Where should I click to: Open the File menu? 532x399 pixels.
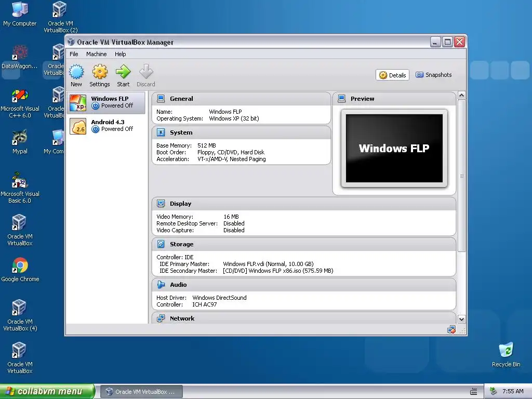click(x=74, y=54)
